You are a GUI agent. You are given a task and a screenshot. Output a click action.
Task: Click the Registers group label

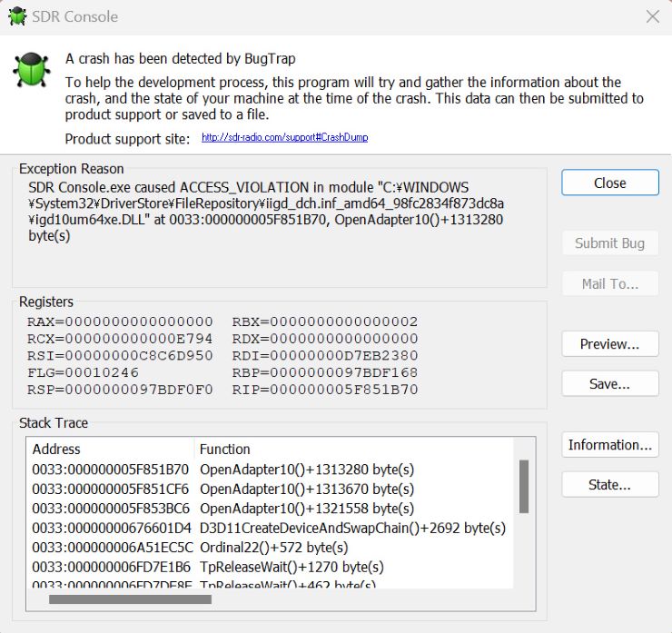46,302
